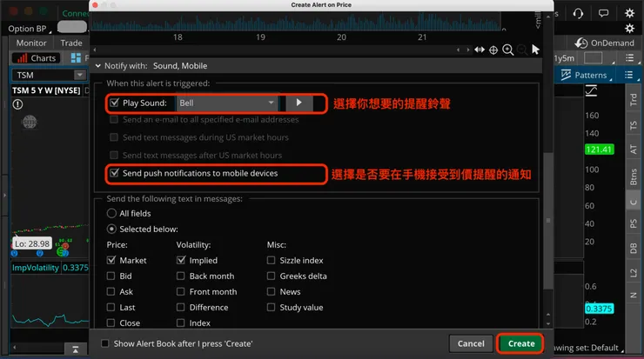The height and width of the screenshot is (359, 644).
Task: Check the Close price checkbox
Action: [x=111, y=322]
